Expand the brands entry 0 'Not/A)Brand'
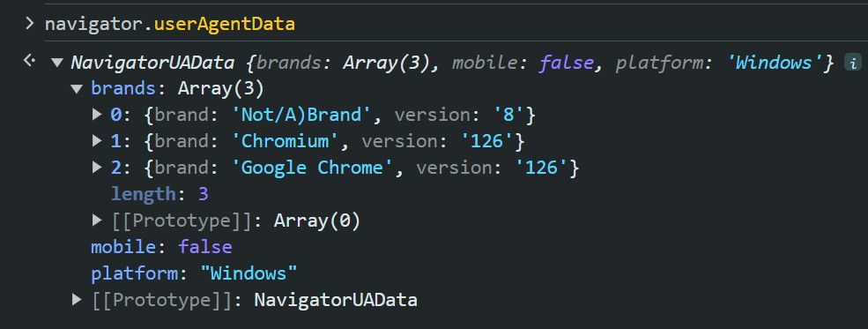Viewport: 868px width, 329px height. click(98, 115)
